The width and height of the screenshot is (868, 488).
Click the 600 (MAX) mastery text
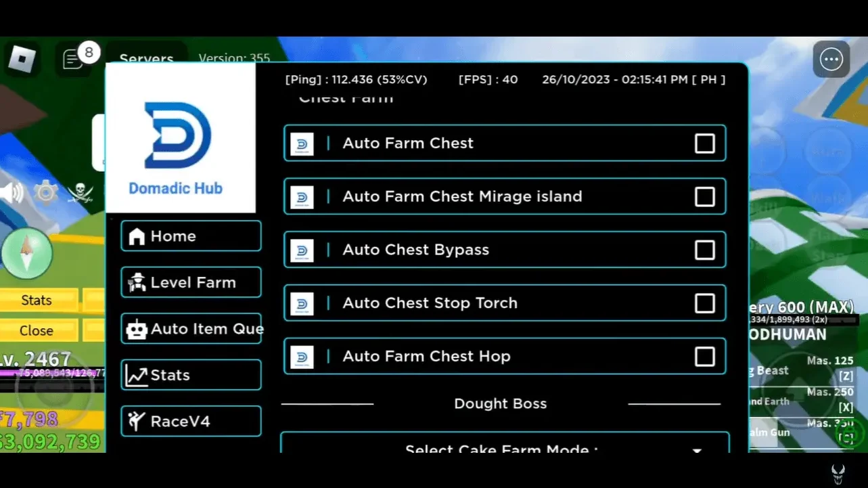click(815, 307)
